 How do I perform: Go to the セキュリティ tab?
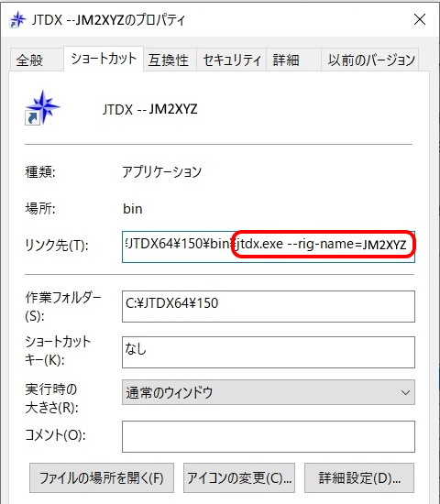[231, 60]
